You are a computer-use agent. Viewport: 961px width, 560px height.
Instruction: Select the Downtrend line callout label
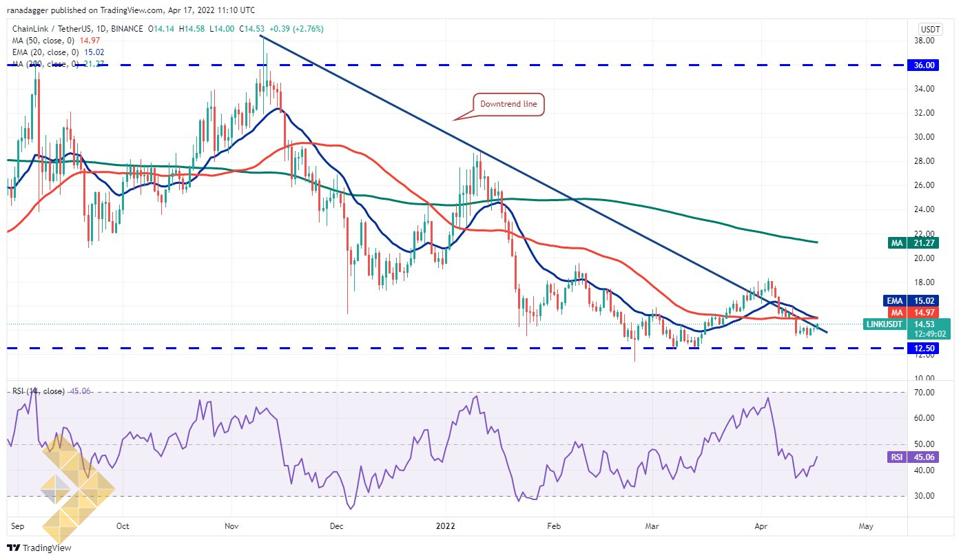508,105
